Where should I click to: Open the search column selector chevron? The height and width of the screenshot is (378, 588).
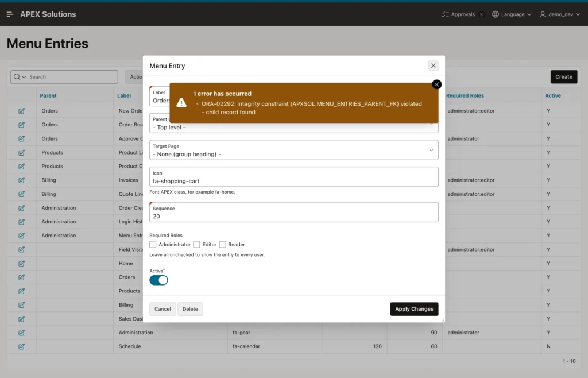pyautogui.click(x=24, y=77)
